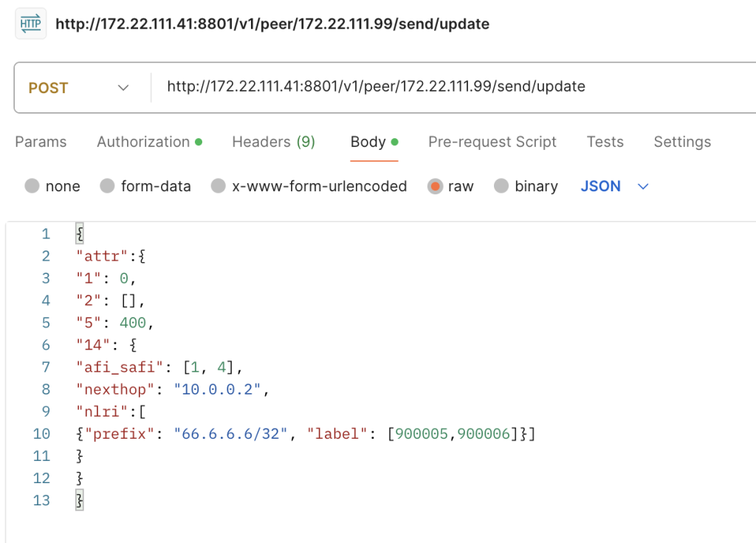
Task: Select the raw body radio button
Action: tap(435, 186)
